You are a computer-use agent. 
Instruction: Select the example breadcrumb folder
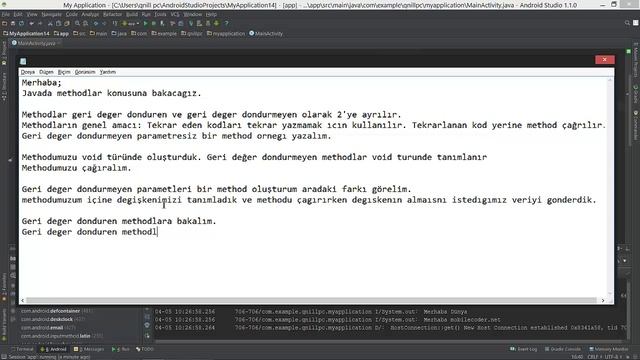[164, 33]
